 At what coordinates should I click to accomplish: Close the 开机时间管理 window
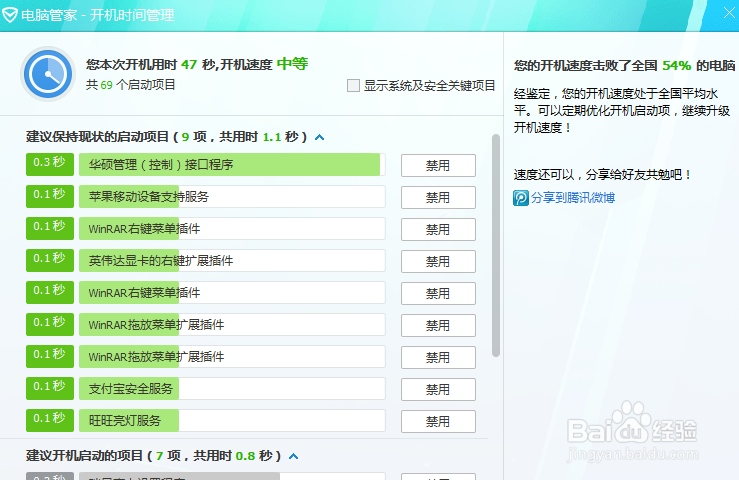pyautogui.click(x=729, y=13)
